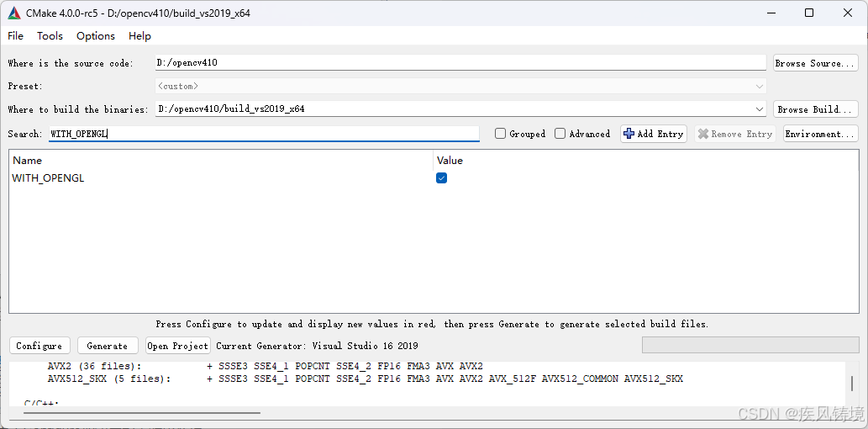Click the output log vertical scrollbar

click(x=853, y=384)
